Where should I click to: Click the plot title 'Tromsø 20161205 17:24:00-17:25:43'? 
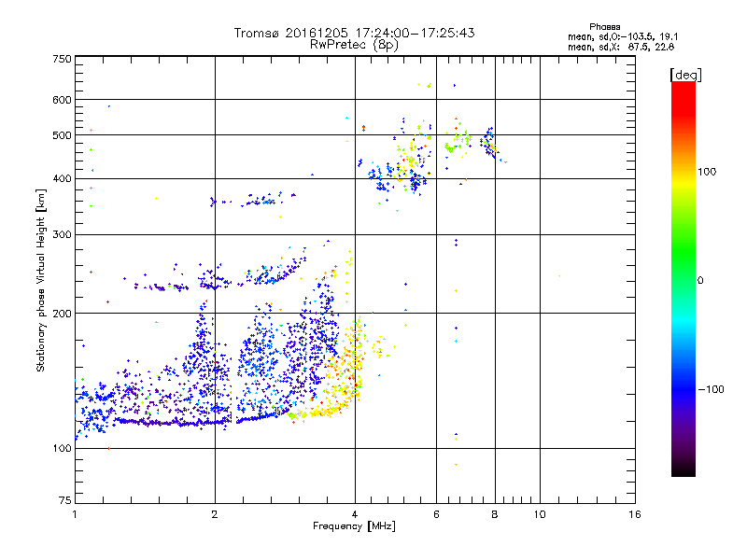tap(354, 33)
